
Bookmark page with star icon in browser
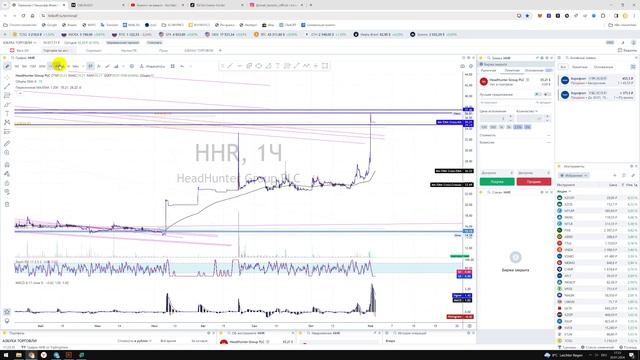tap(527, 16)
